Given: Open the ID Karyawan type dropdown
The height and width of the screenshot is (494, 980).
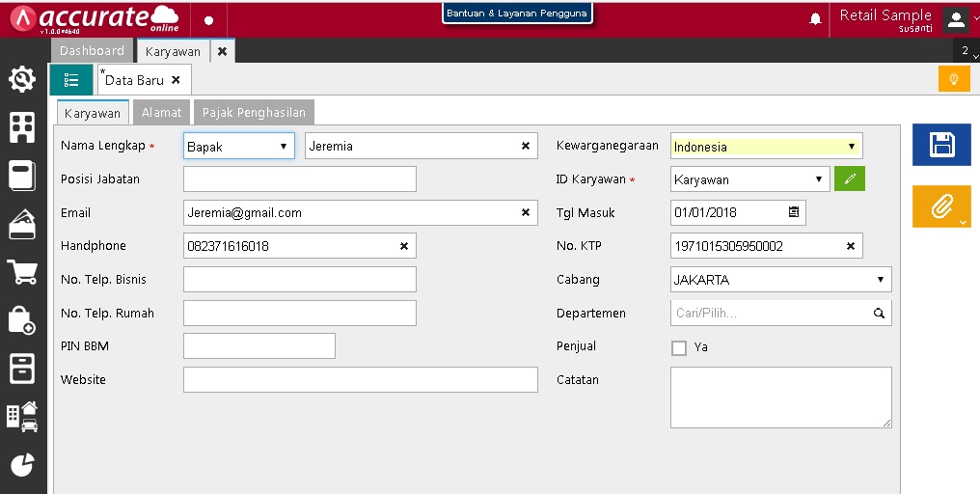Looking at the screenshot, I should coord(750,178).
